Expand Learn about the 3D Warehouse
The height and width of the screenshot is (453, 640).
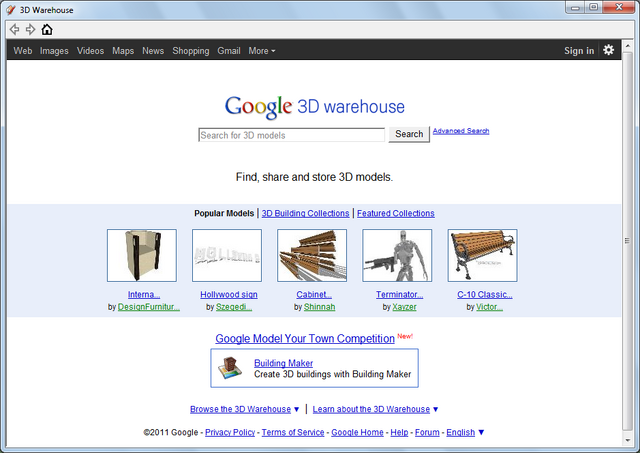click(x=376, y=409)
